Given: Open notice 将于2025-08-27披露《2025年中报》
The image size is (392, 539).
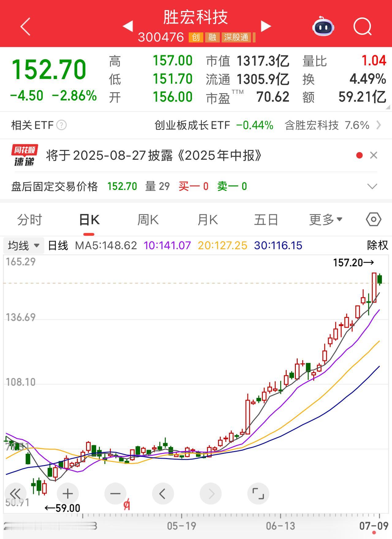Looking at the screenshot, I should pos(154,155).
